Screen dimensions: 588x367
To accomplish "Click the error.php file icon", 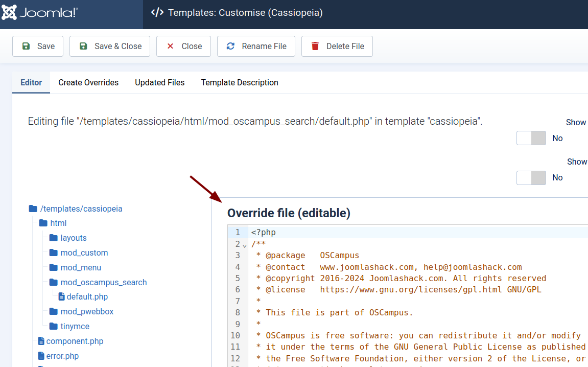I will pos(41,356).
